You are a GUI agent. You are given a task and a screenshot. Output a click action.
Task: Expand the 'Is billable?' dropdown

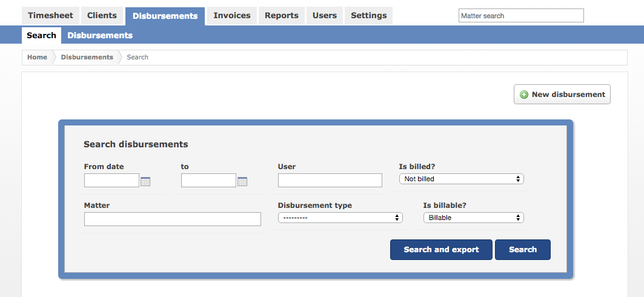coord(474,218)
